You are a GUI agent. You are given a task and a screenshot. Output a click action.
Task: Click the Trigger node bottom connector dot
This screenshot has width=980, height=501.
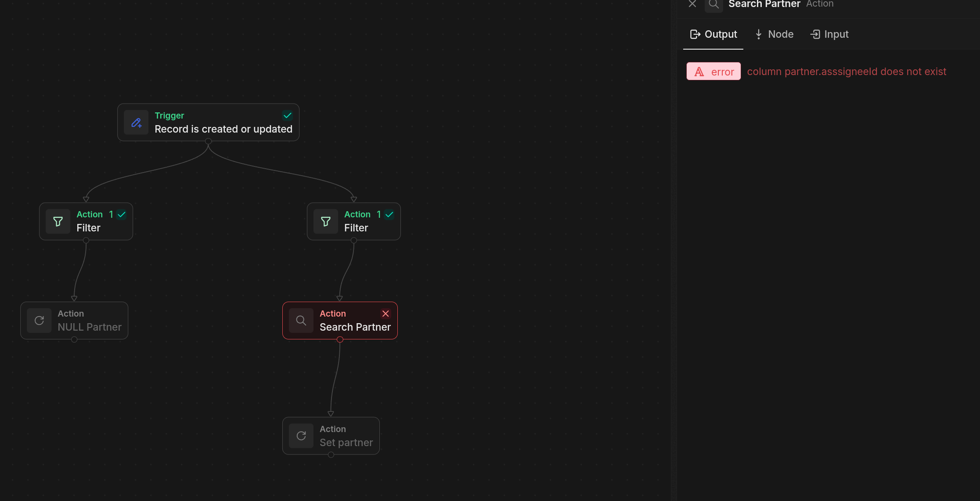point(209,141)
